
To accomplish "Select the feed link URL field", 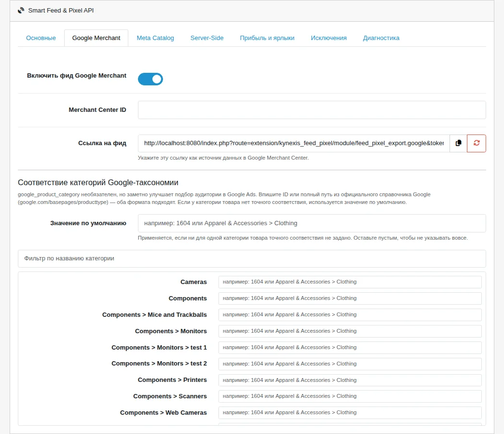I will coord(294,143).
